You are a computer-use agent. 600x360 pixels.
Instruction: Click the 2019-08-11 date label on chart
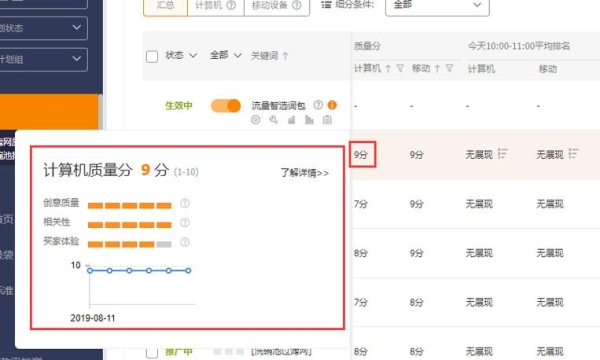(x=93, y=318)
